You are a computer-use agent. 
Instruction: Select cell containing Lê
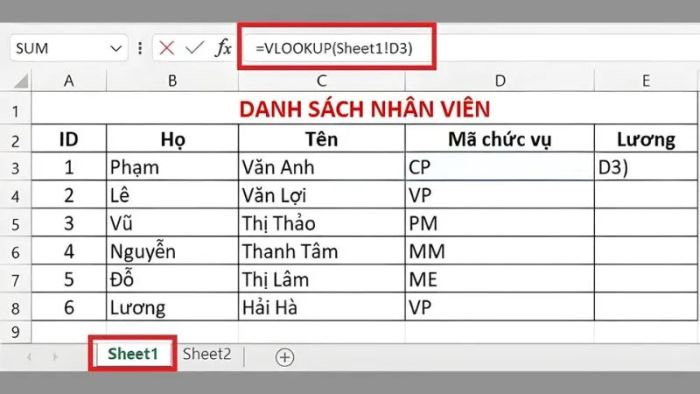click(x=172, y=195)
